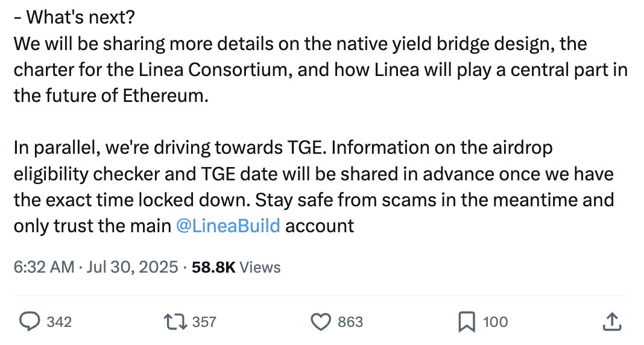Click the 357 reposts count
Image resolution: width=644 pixels, height=345 pixels.
point(204,321)
